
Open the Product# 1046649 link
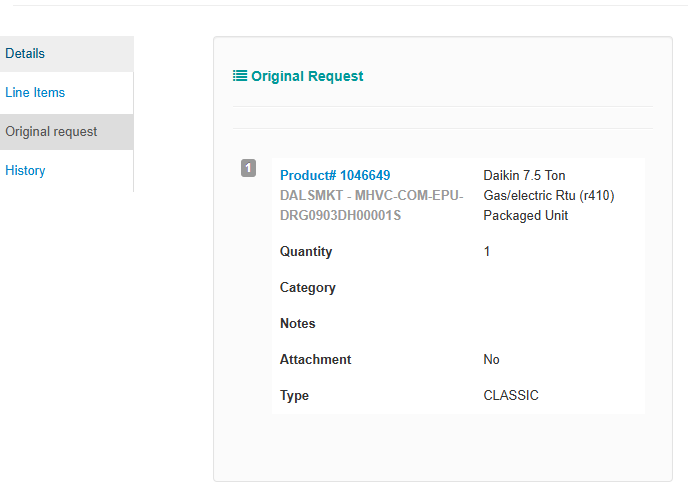335,176
